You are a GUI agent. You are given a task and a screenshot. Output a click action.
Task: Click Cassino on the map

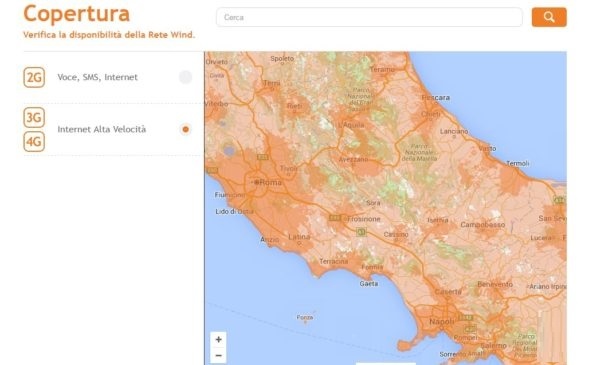pos(396,235)
